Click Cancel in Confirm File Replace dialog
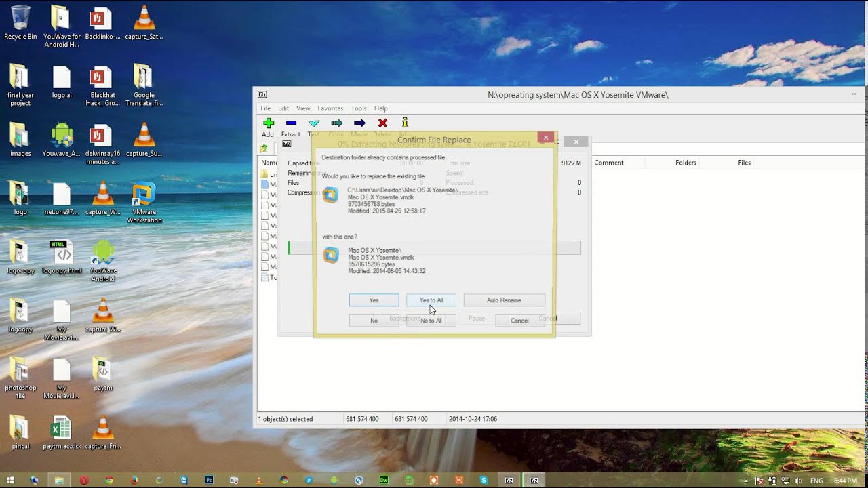868x488 pixels. (519, 321)
